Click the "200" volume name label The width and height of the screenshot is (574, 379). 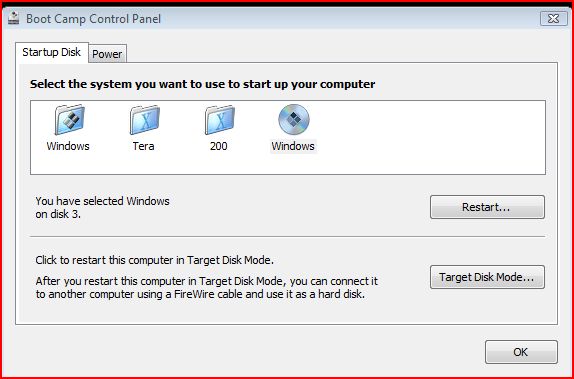[x=219, y=146]
